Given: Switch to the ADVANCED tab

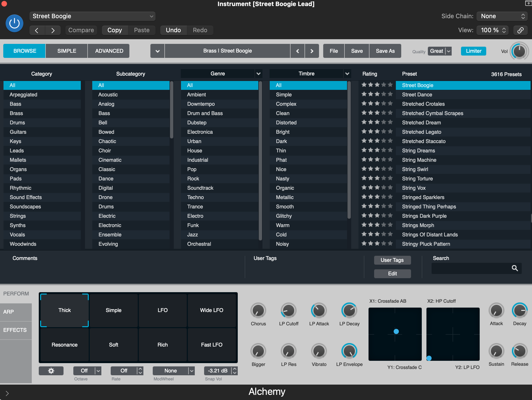Looking at the screenshot, I should pos(109,51).
